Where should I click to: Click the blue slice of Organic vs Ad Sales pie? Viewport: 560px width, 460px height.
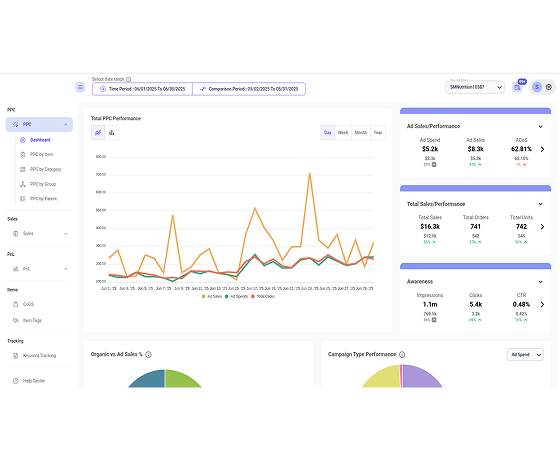pyautogui.click(x=150, y=380)
